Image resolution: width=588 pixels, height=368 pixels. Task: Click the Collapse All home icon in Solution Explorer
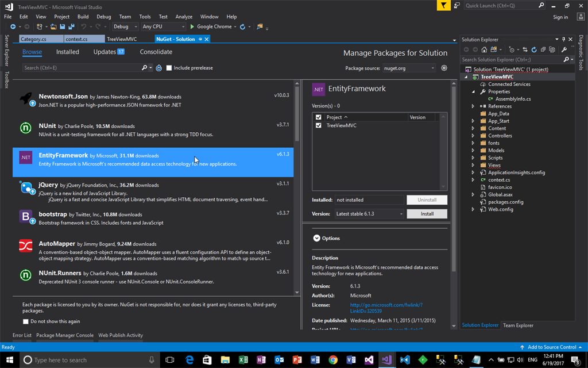(484, 50)
